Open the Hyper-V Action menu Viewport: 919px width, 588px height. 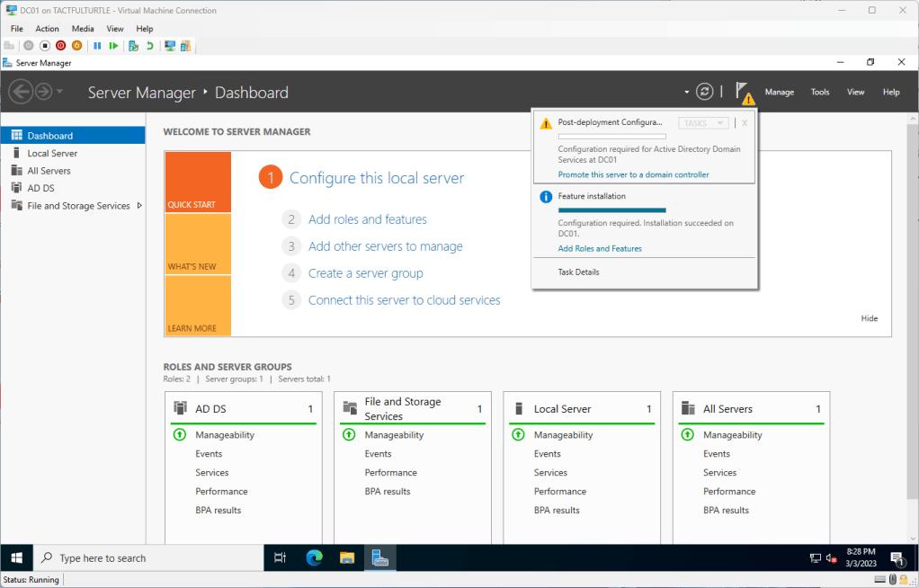click(x=47, y=29)
